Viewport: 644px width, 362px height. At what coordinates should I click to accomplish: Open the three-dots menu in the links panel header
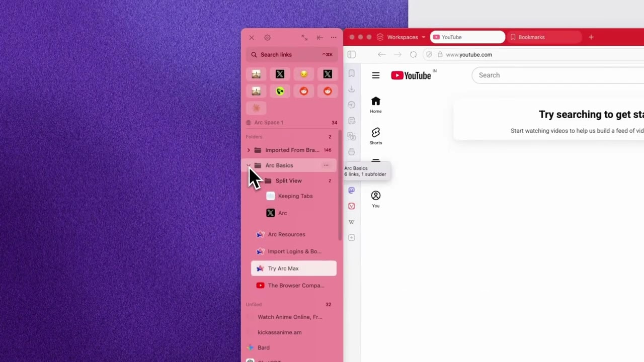pyautogui.click(x=334, y=38)
